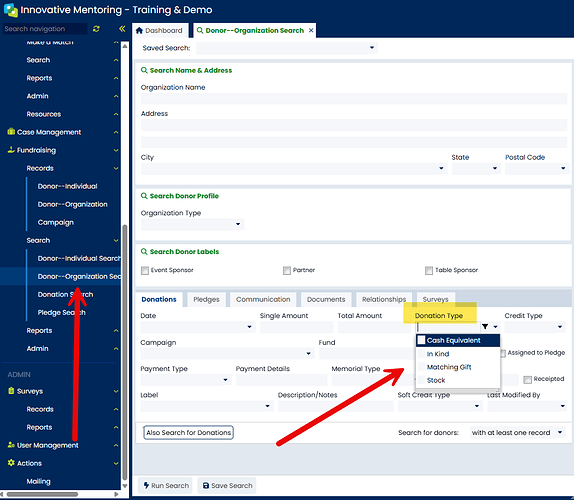Open the Credit Type dropdown
Screen dimensions: 574x500
pos(535,327)
